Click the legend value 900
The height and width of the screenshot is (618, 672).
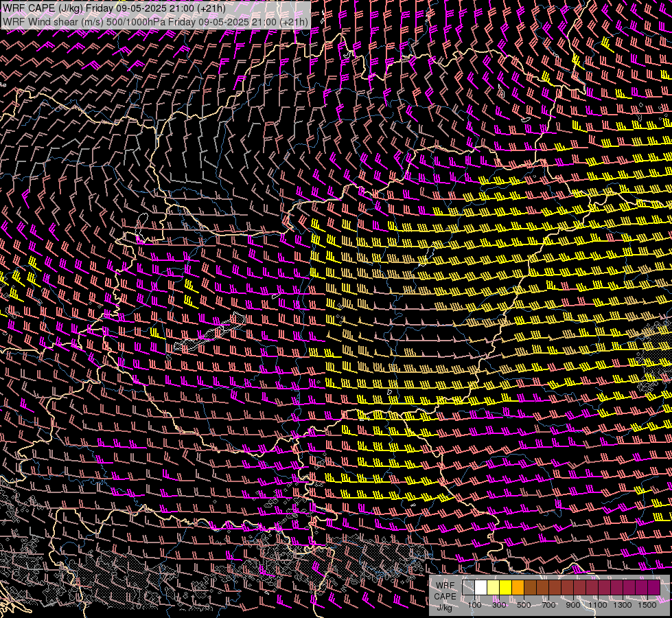[573, 605]
